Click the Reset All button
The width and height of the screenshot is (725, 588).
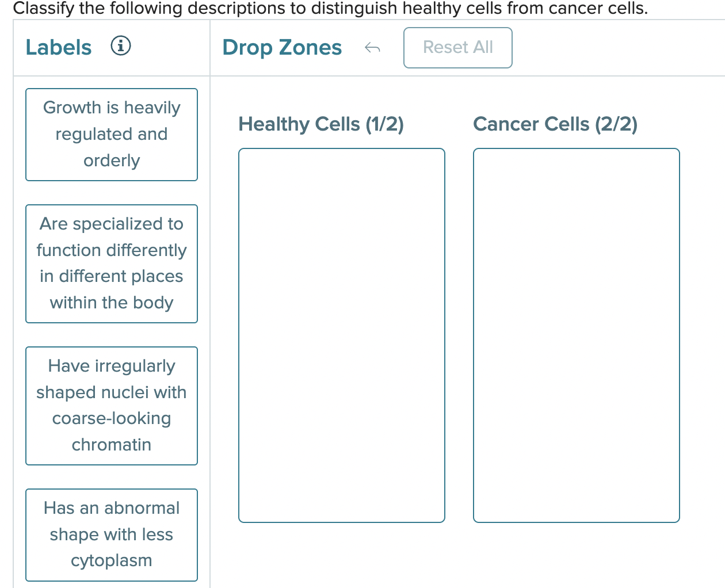click(x=457, y=47)
